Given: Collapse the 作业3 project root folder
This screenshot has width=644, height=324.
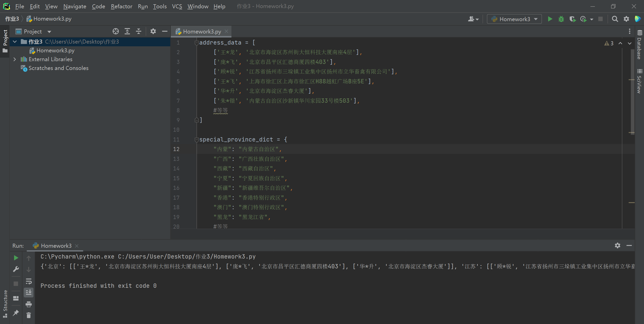Looking at the screenshot, I should 14,41.
